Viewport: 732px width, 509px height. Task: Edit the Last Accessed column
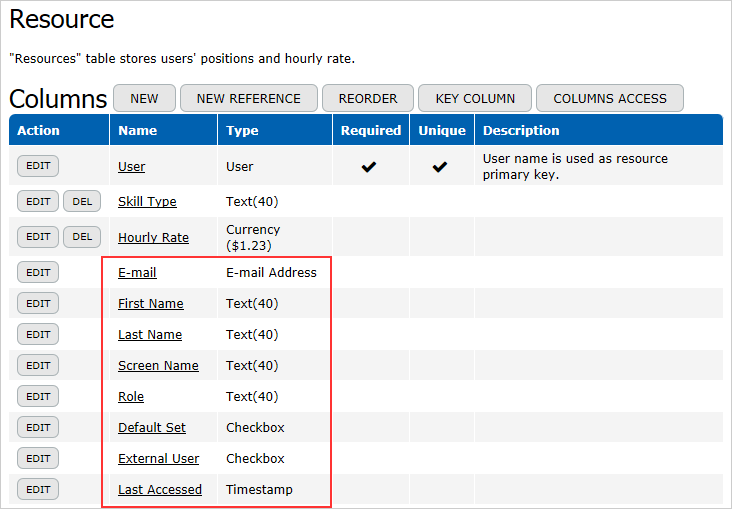(x=38, y=489)
